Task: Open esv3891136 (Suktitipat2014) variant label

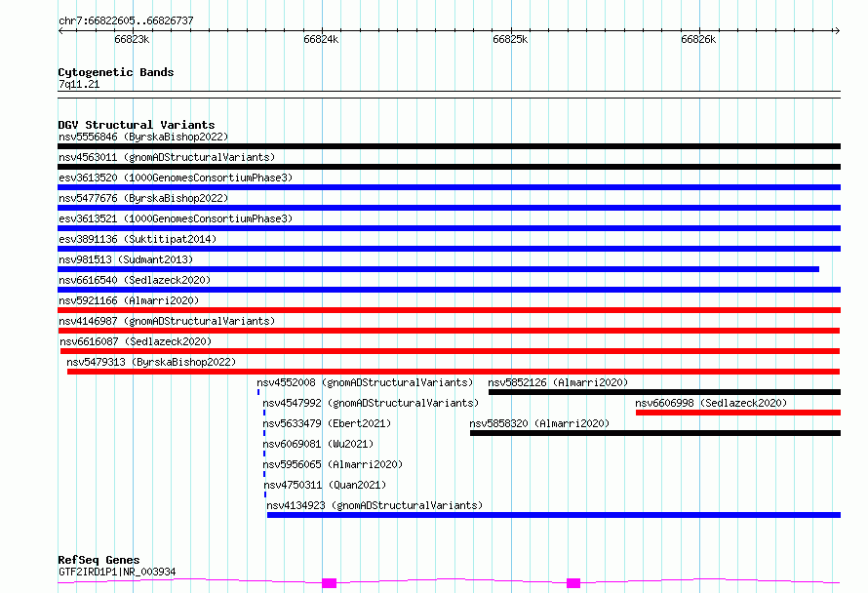Action: pyautogui.click(x=138, y=239)
